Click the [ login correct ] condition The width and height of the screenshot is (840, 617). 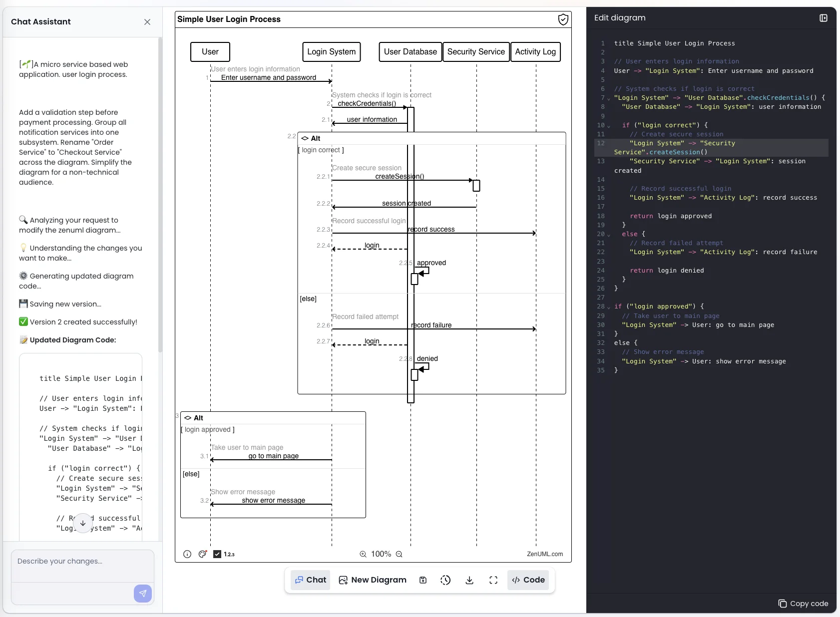click(x=321, y=150)
